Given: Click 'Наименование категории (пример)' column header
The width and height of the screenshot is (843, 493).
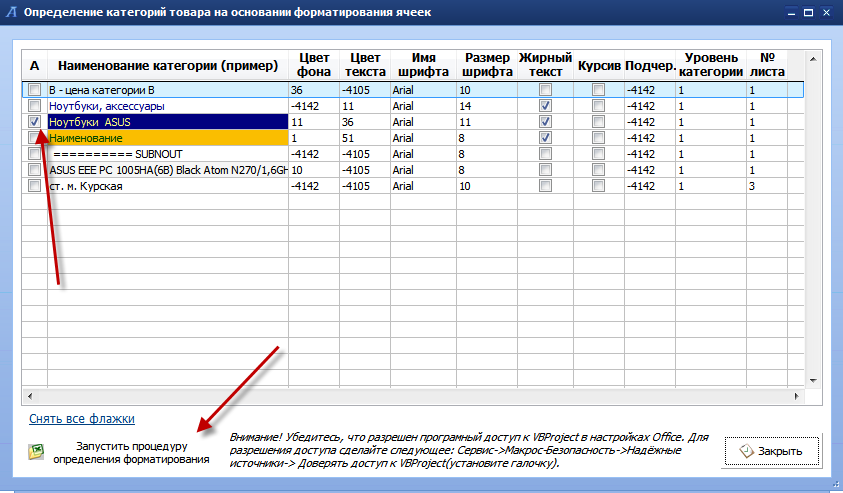Looking at the screenshot, I should (x=168, y=66).
